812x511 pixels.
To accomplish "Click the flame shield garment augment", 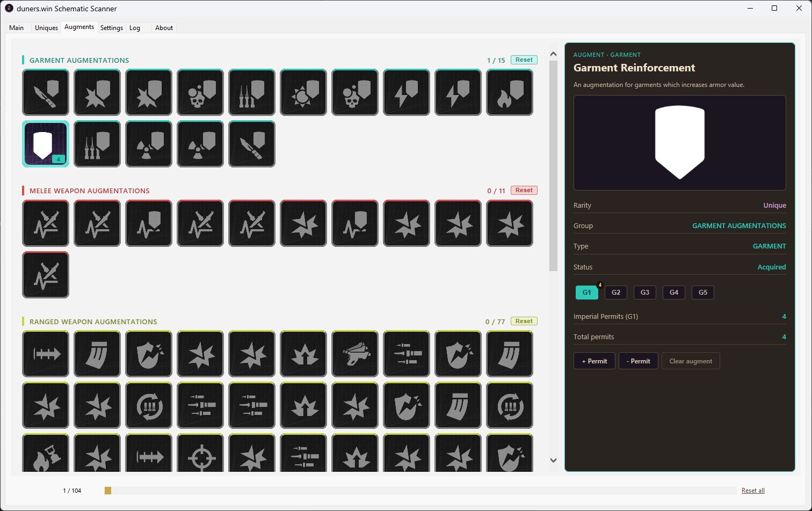I will point(510,92).
